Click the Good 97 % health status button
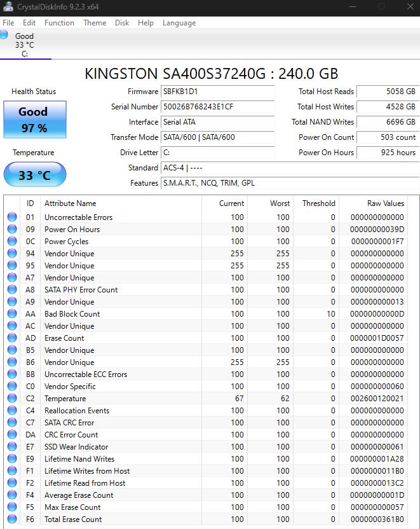Viewport: 420px width, 529px height. (x=35, y=120)
